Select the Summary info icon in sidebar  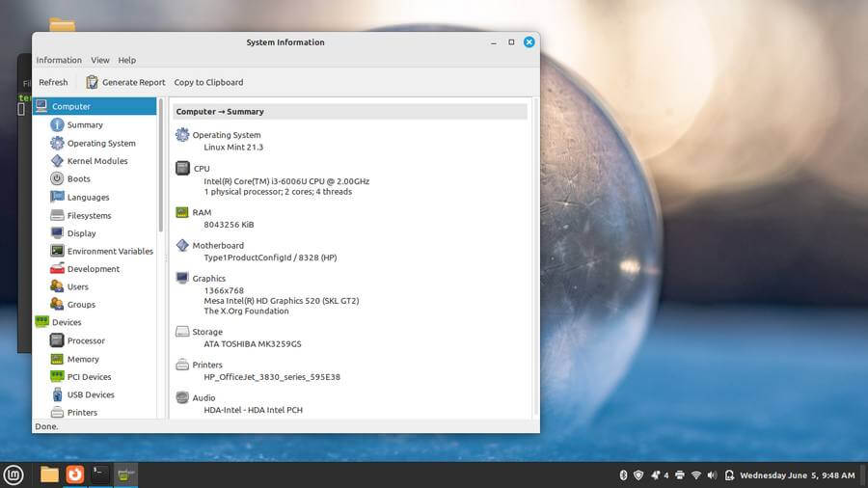pyautogui.click(x=57, y=124)
